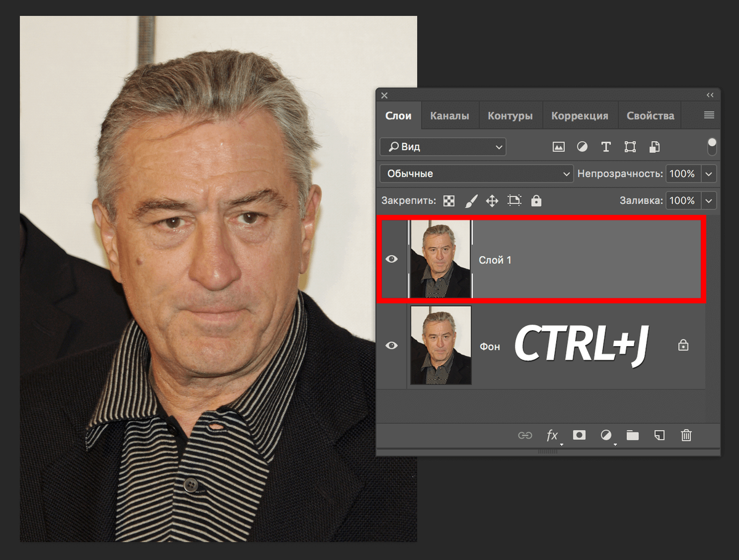Switch to the Каналы tab
This screenshot has width=739, height=560.
click(x=450, y=115)
